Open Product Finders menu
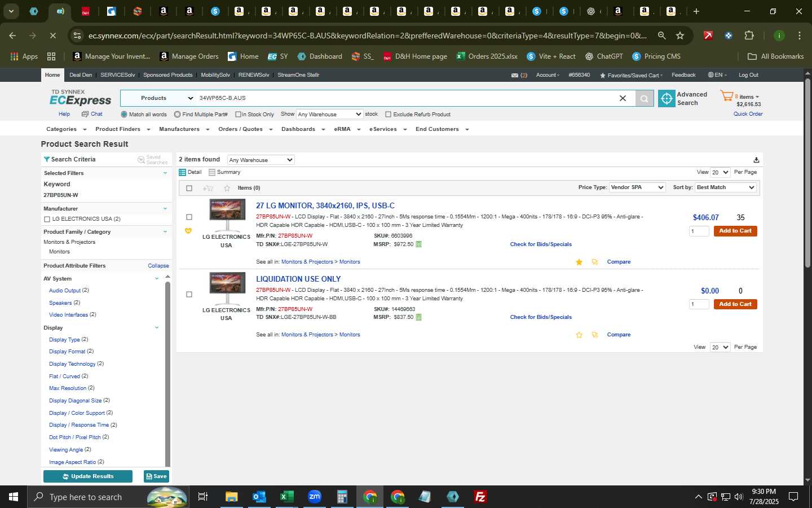 coord(122,129)
